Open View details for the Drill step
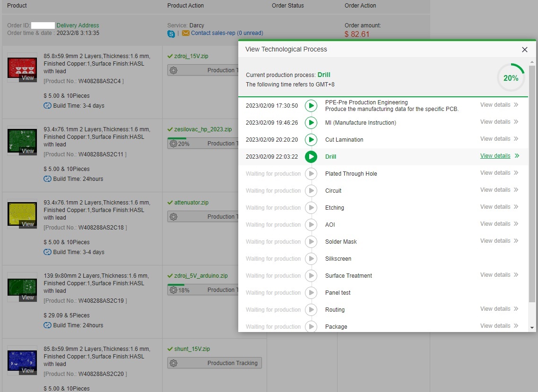The image size is (538, 392). (495, 155)
